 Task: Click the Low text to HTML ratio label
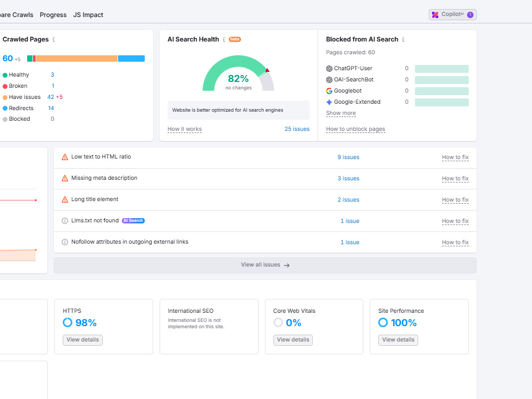(101, 157)
